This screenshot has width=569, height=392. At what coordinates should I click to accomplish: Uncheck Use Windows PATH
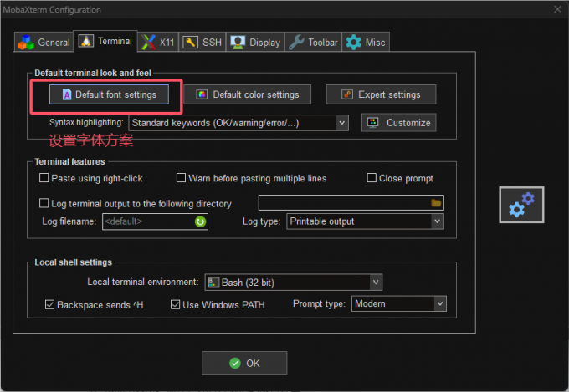click(175, 304)
